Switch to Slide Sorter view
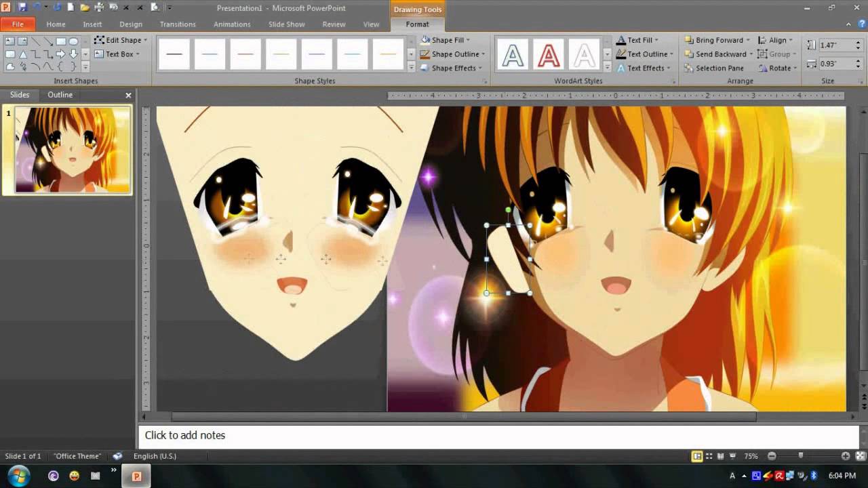 pos(708,456)
